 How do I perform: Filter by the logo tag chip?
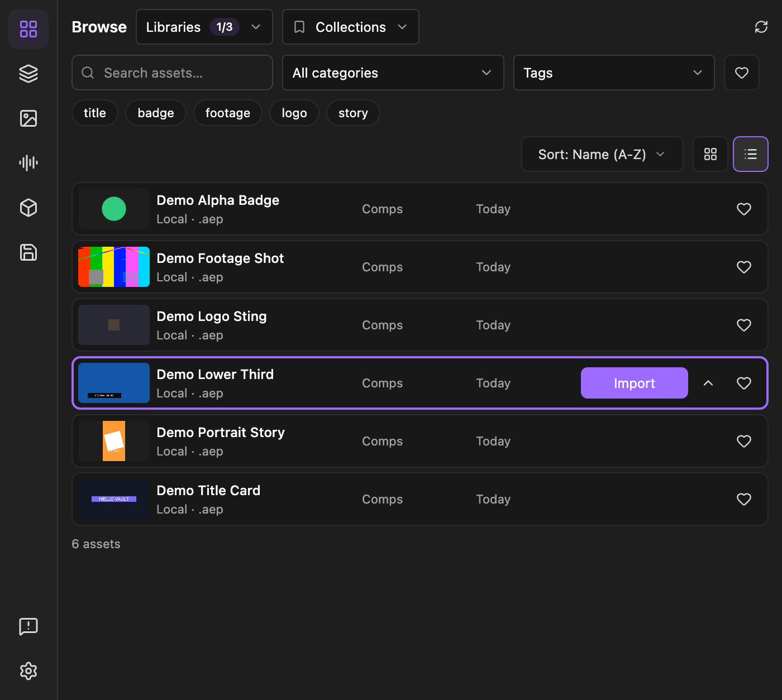click(294, 113)
